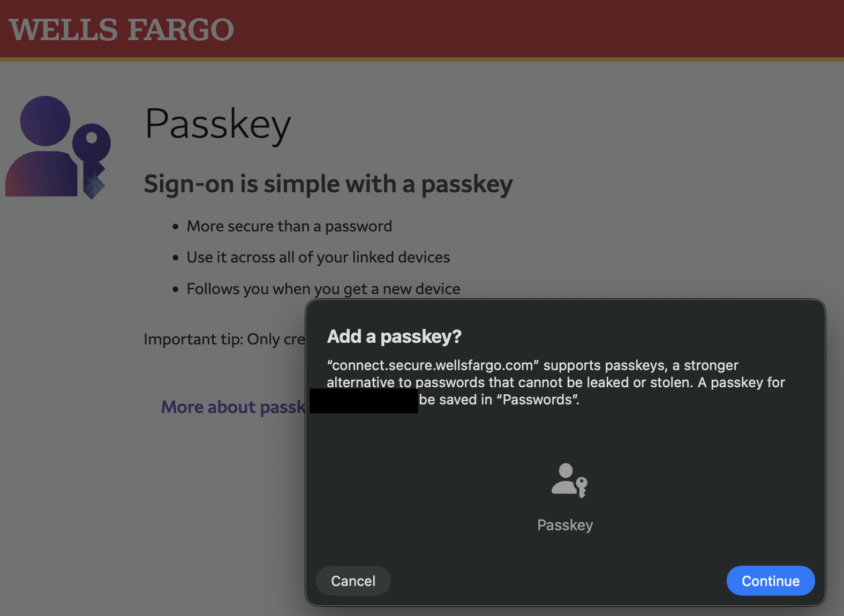The image size is (844, 616).
Task: Click the Sign-on is simple heading
Action: [x=328, y=184]
